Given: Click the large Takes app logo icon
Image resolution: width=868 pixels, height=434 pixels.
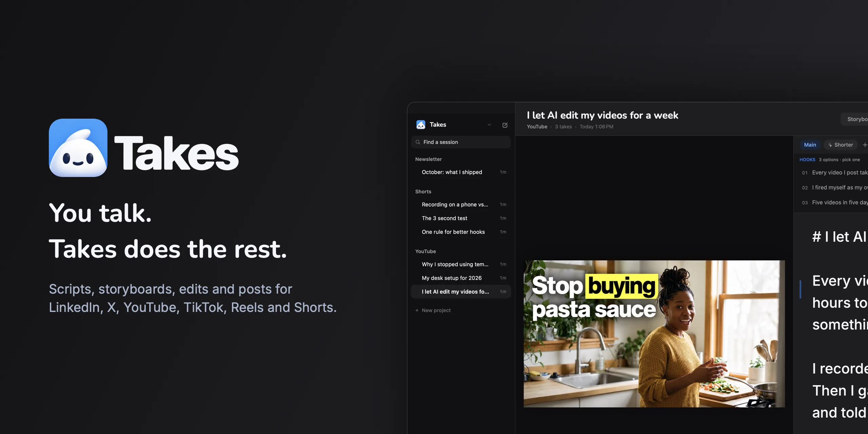Looking at the screenshot, I should (78, 148).
